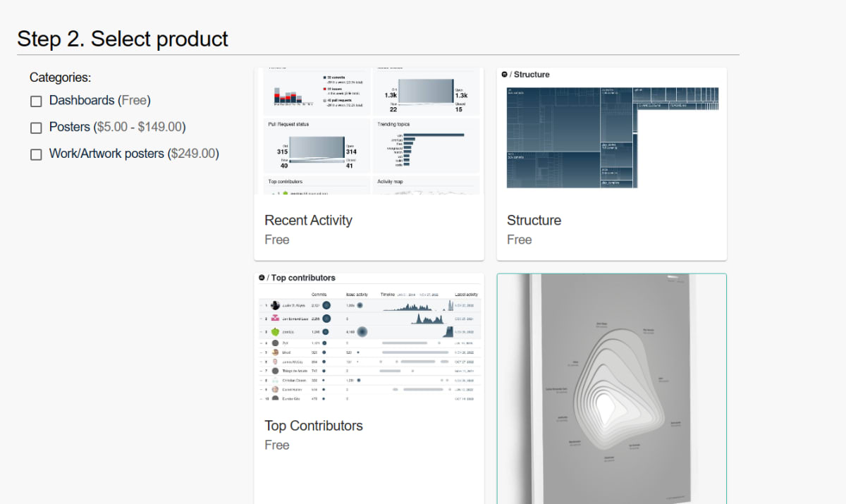Click the 'Recent Activity' product title
Image resolution: width=846 pixels, height=504 pixels.
pyautogui.click(x=308, y=220)
